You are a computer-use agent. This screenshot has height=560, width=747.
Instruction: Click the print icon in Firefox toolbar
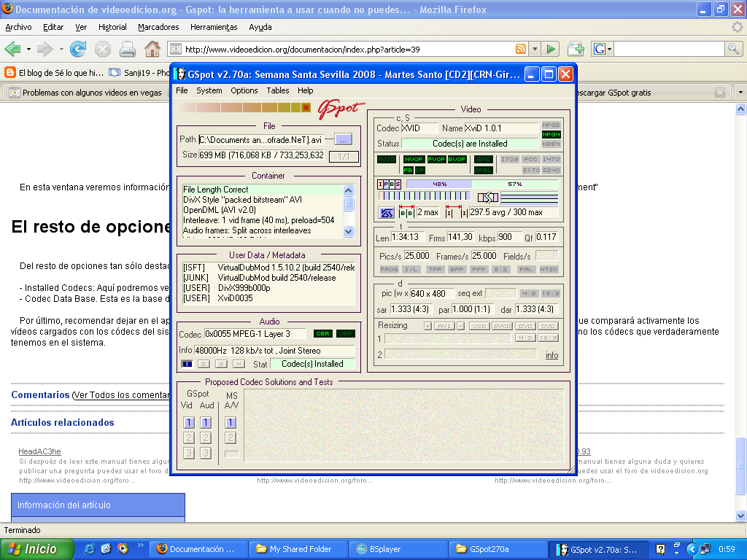(127, 49)
